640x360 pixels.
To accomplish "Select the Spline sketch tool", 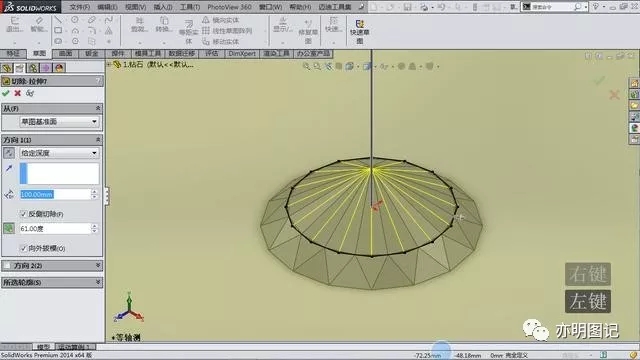I will point(109,20).
